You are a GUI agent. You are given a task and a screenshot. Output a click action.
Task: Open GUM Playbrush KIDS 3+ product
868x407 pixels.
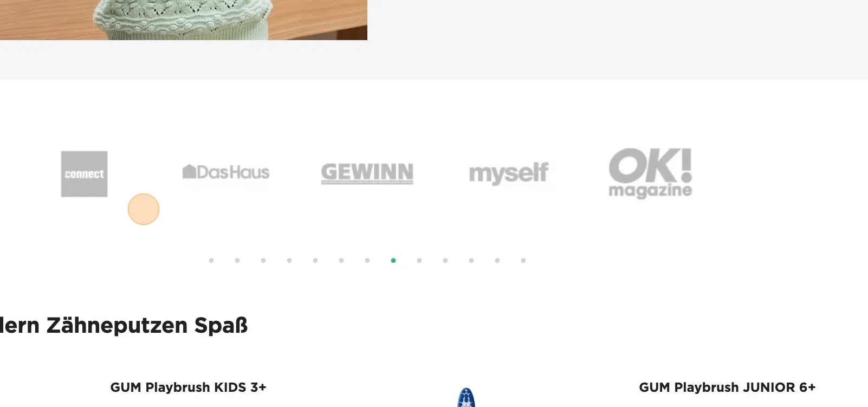coord(189,387)
